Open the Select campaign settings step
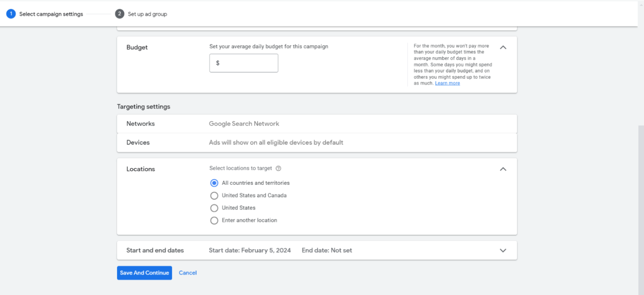This screenshot has width=644, height=295. (x=51, y=14)
